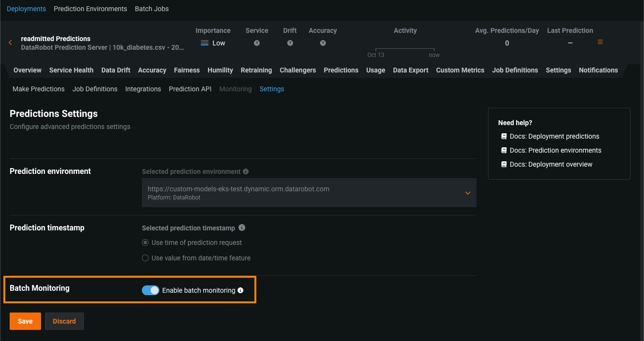Open the Challengers tab

(x=297, y=70)
